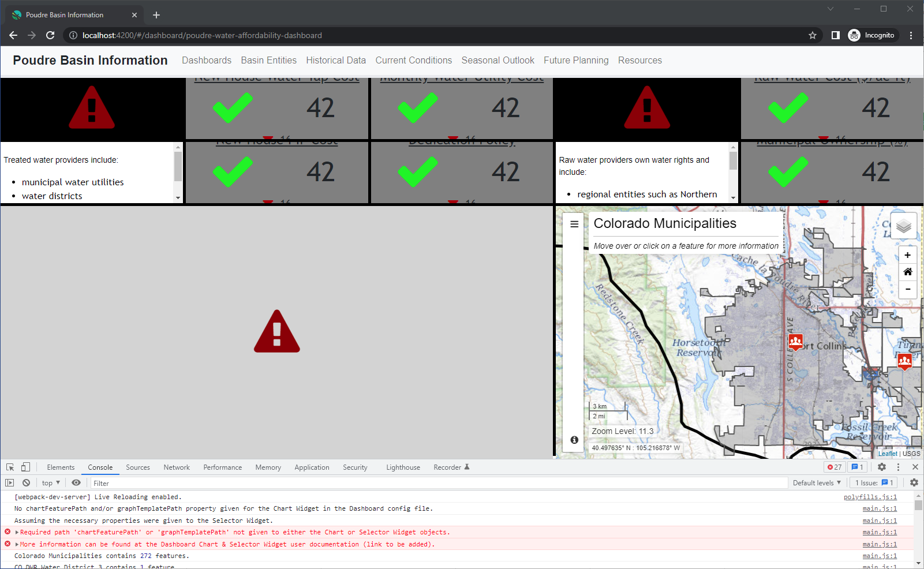Open DevTools settings gear
Image resolution: width=924 pixels, height=569 pixels.
pos(882,467)
